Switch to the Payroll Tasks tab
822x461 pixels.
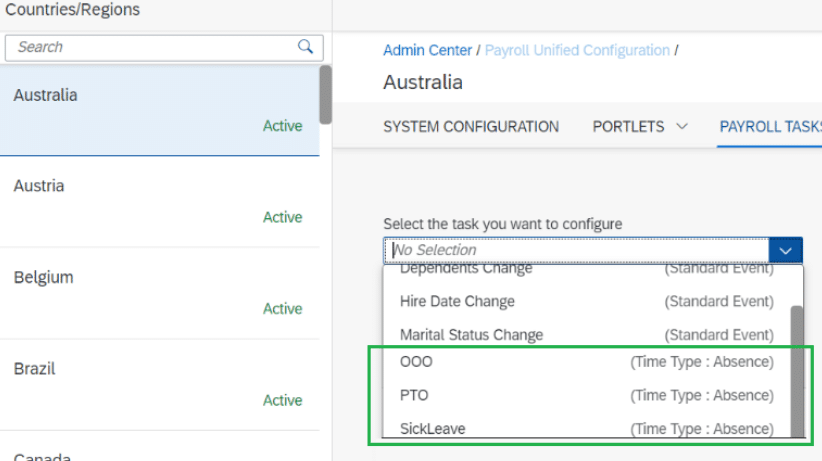(x=770, y=127)
